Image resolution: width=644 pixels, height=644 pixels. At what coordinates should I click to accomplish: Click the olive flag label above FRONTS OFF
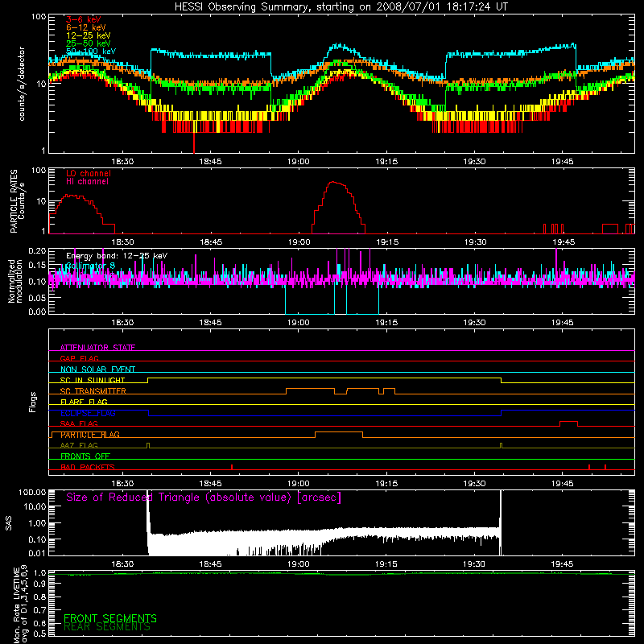(x=79, y=445)
